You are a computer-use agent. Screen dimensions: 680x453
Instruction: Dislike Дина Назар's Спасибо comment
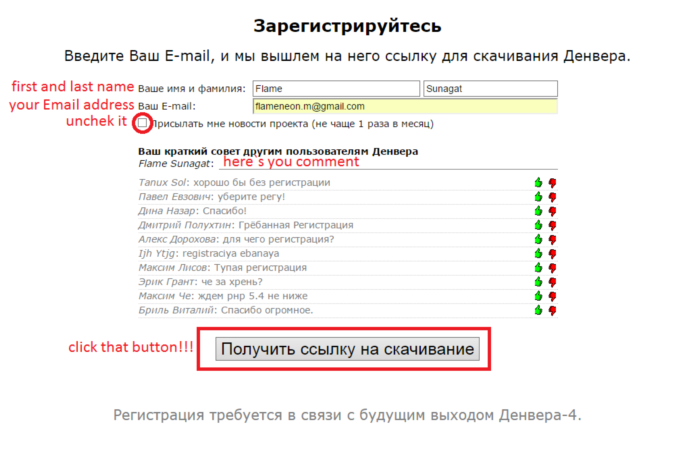pyautogui.click(x=552, y=212)
